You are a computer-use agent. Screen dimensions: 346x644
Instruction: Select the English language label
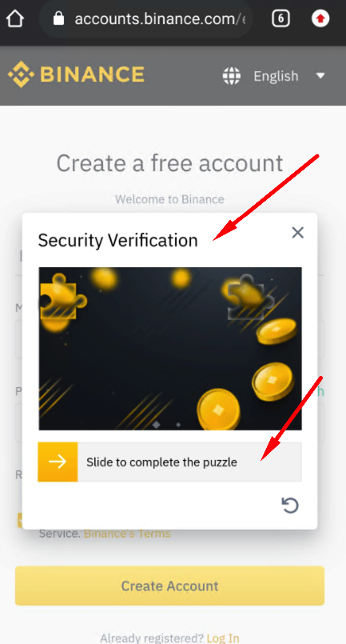coord(276,76)
